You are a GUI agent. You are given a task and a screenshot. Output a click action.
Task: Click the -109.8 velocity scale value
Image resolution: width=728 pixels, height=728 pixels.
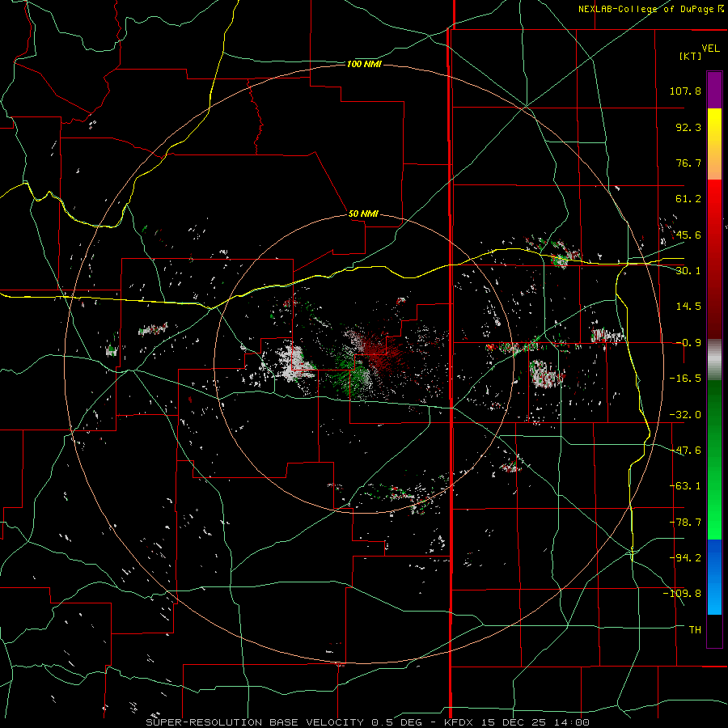coord(682,594)
